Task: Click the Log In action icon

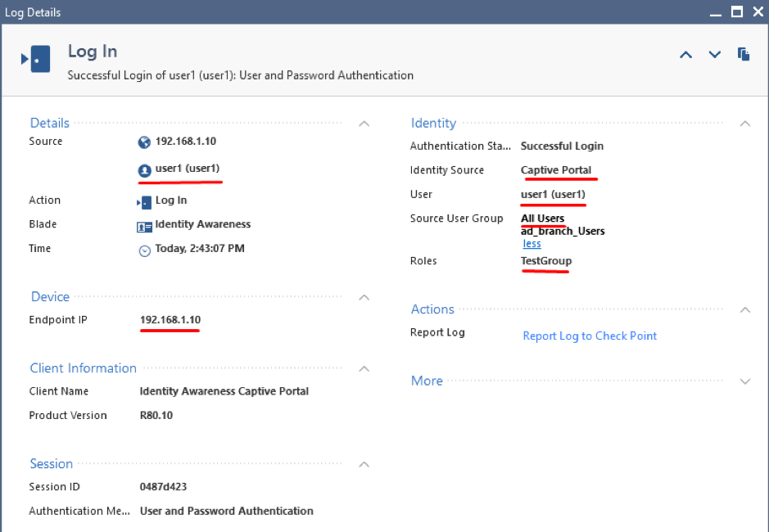Action: point(144,201)
